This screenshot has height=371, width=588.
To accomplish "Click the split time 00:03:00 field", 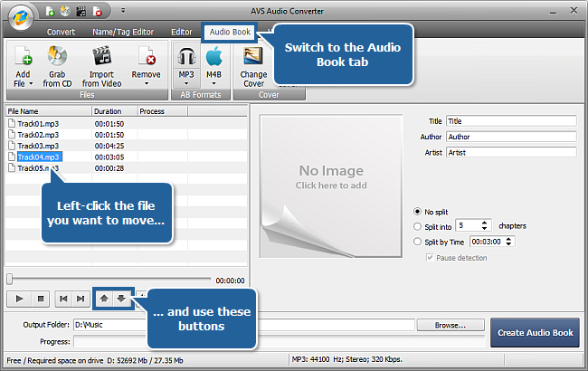I will (487, 242).
